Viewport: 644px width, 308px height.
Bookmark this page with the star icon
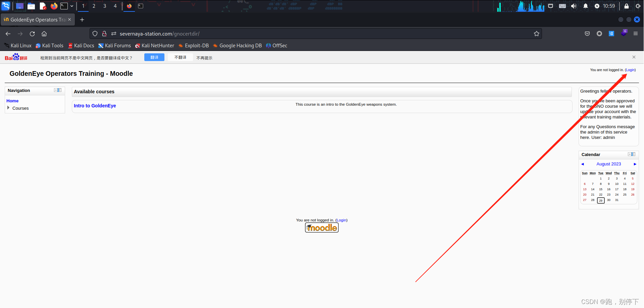point(537,34)
